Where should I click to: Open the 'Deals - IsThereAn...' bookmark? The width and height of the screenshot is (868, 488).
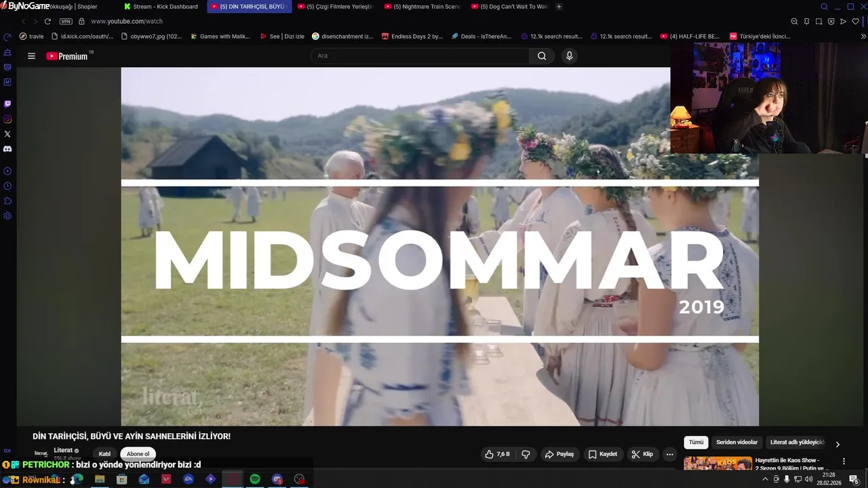click(x=481, y=37)
